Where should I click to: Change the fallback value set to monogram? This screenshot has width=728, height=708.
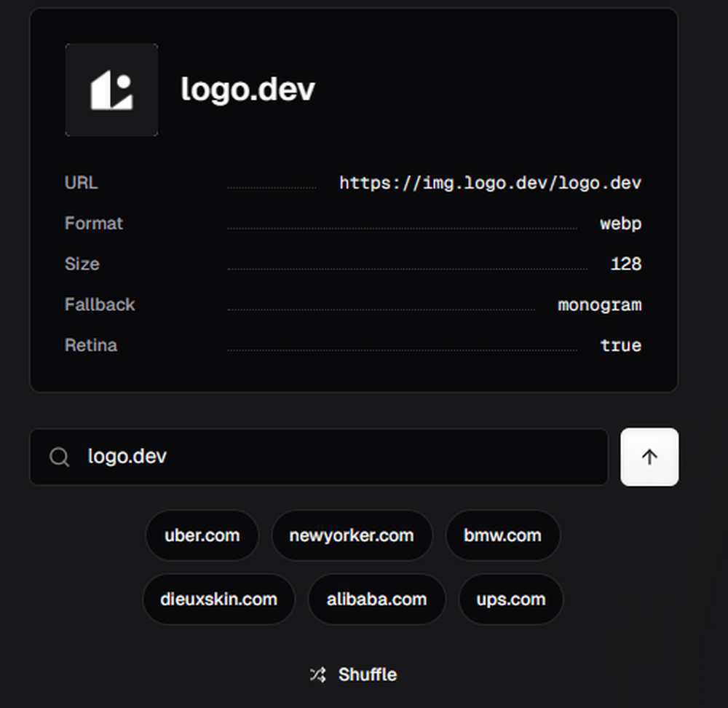coord(599,304)
